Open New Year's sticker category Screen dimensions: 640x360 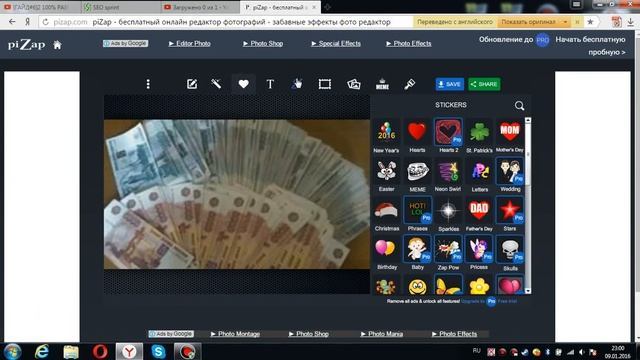tap(386, 136)
